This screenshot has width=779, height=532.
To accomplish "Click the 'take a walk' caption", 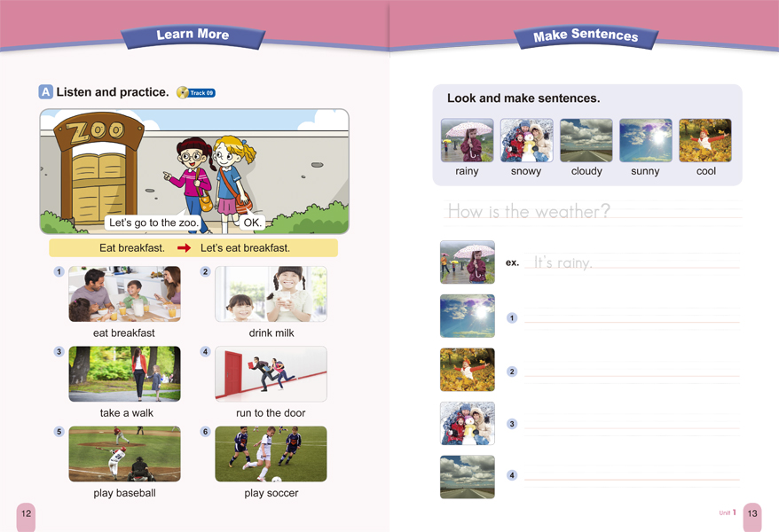I will pos(127,413).
